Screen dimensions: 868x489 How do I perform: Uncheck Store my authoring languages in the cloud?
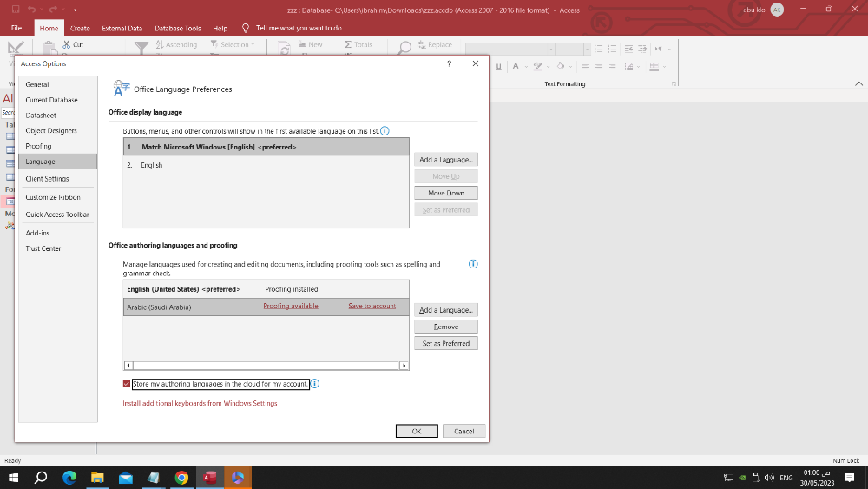(x=128, y=384)
